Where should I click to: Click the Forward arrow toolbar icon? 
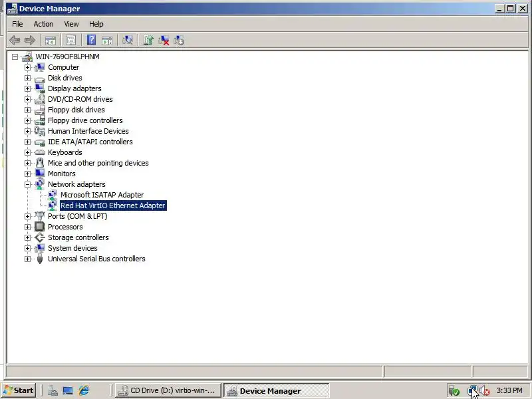point(30,41)
